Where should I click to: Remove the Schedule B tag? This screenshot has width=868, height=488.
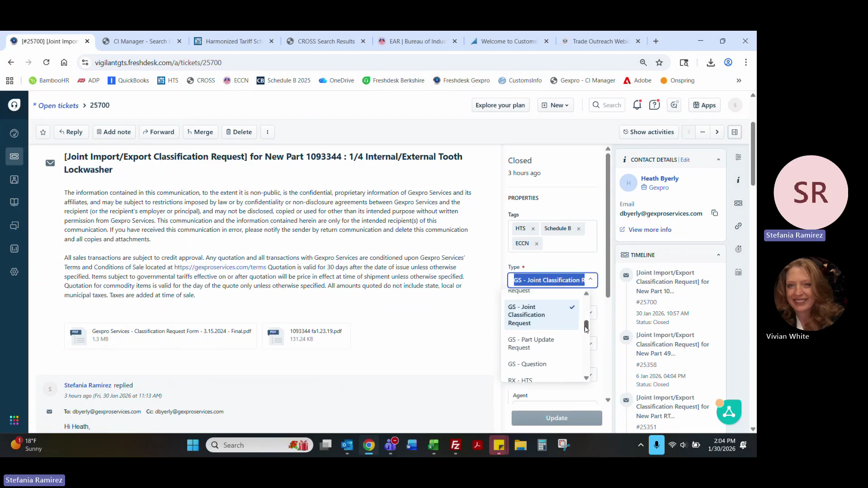point(579,229)
